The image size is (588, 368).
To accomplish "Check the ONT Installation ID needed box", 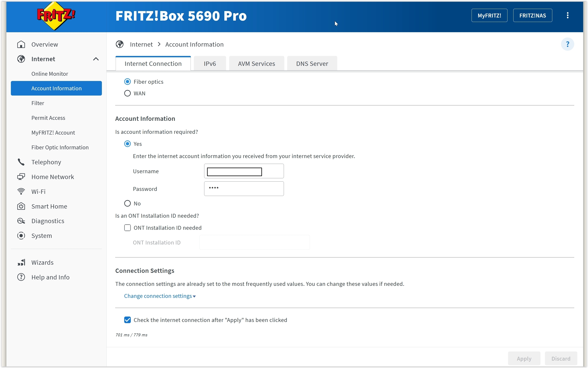I will pos(127,228).
